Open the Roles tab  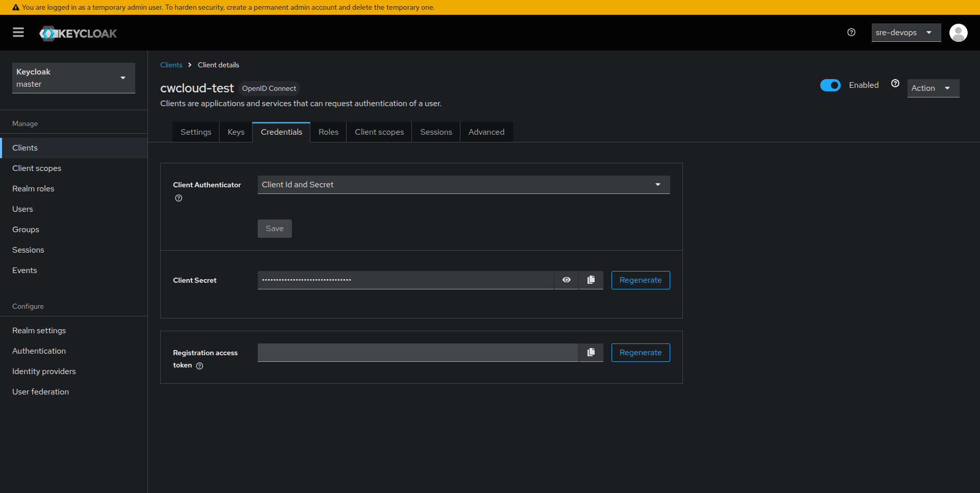[x=328, y=132]
